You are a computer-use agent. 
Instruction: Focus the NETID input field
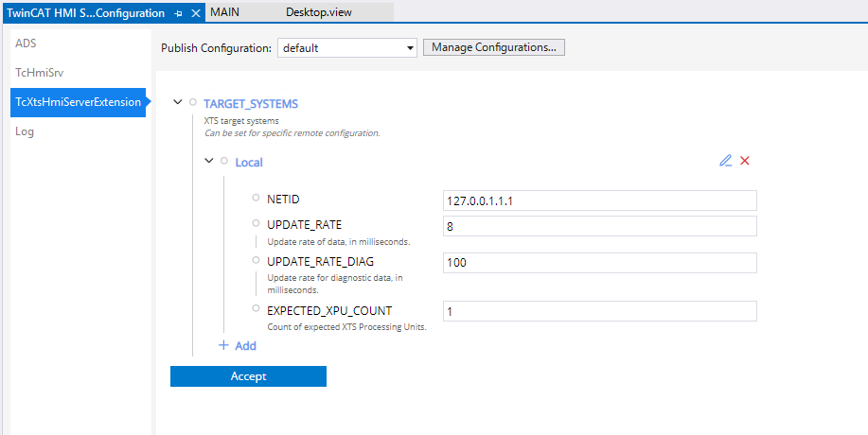pyautogui.click(x=599, y=200)
